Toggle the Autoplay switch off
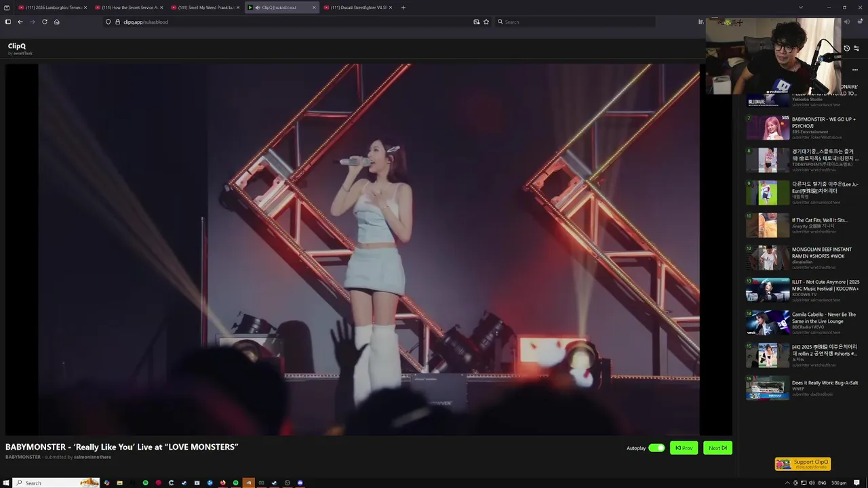 click(x=656, y=448)
